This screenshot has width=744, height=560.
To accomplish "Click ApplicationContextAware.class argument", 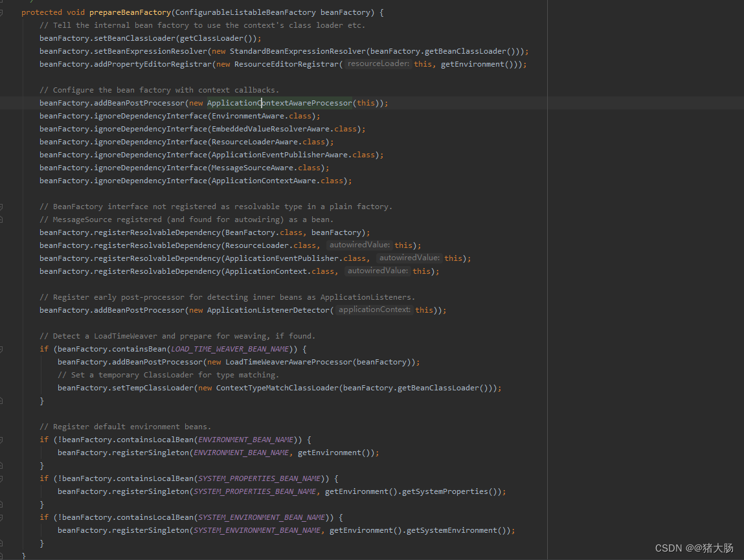I will [277, 181].
